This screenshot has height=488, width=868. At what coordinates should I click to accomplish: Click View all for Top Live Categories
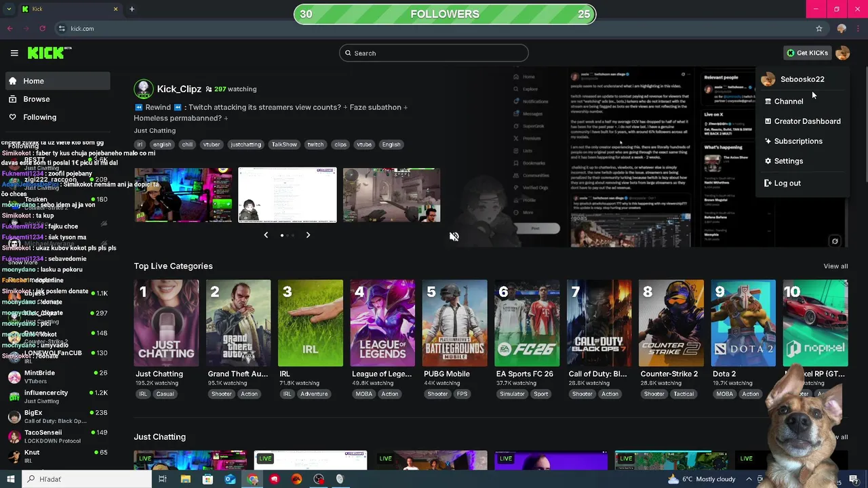click(x=835, y=266)
